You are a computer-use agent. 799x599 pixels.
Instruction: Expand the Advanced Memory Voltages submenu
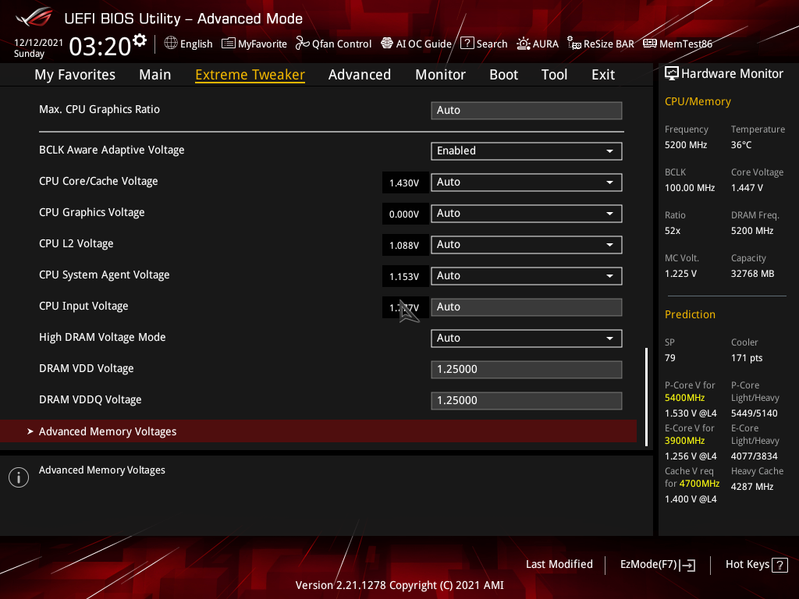tap(318, 431)
